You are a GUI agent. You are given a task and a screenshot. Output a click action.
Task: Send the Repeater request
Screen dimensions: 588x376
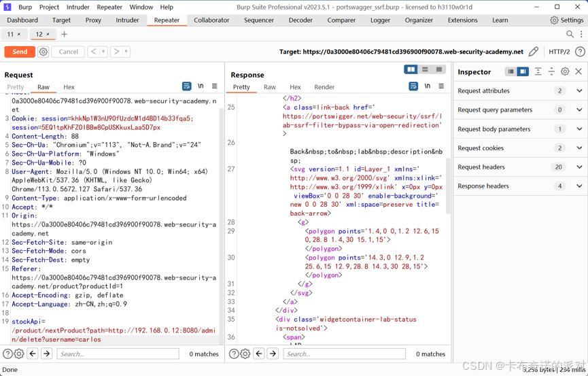(20, 52)
